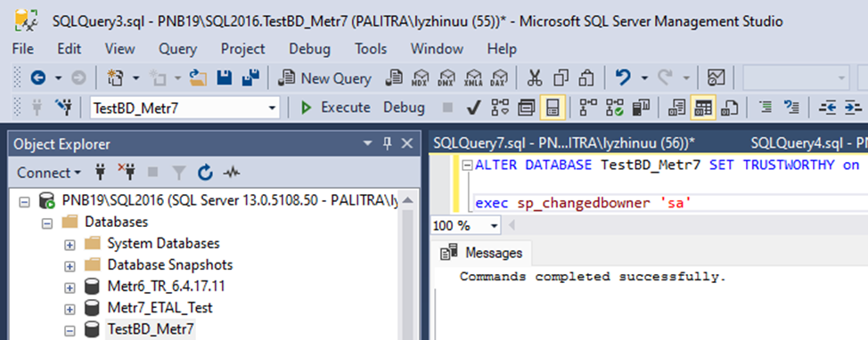Click the Save All icon
The height and width of the screenshot is (340, 868).
tap(250, 78)
